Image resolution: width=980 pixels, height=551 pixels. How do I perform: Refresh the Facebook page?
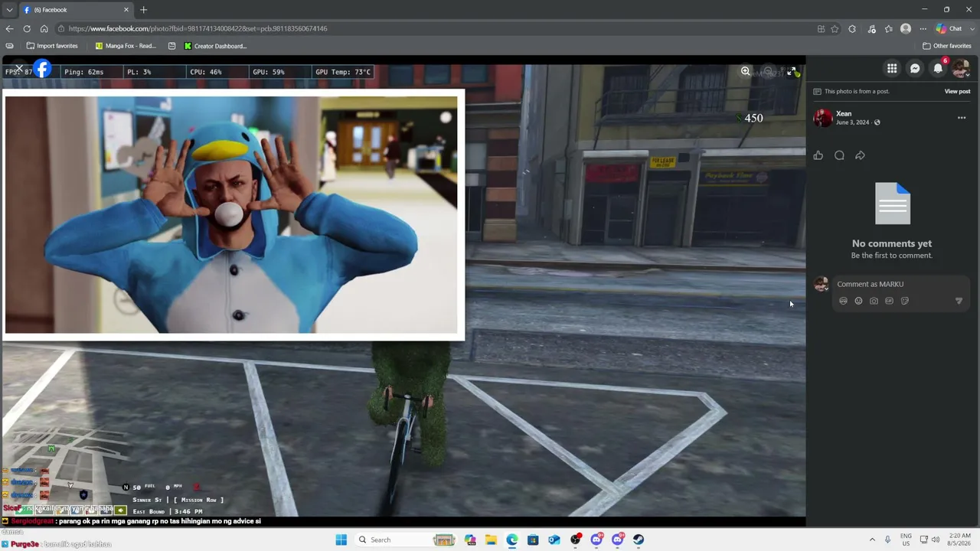coord(27,28)
